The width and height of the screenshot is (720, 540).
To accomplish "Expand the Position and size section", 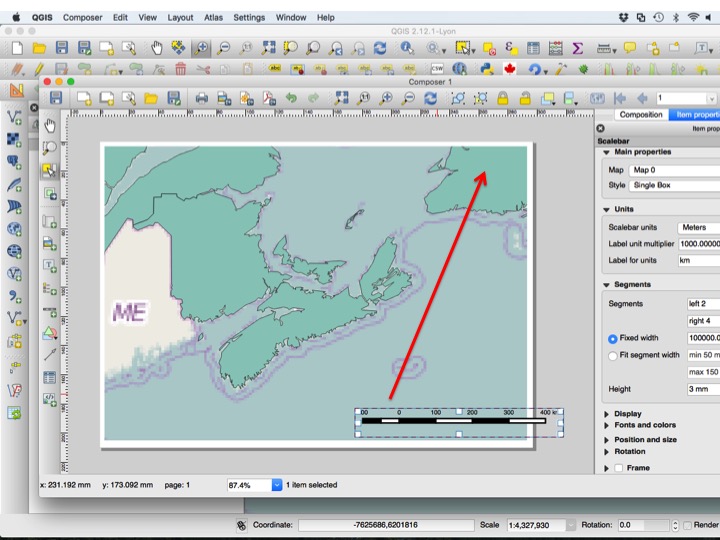I will pos(606,440).
